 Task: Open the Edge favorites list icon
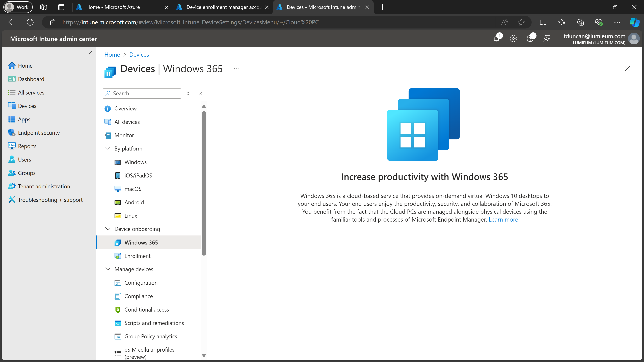click(x=562, y=22)
